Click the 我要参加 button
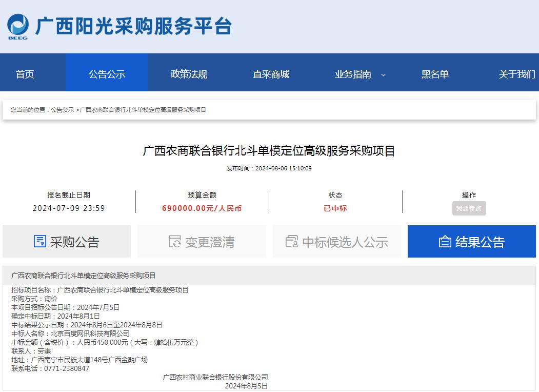539x392 pixels. point(469,208)
